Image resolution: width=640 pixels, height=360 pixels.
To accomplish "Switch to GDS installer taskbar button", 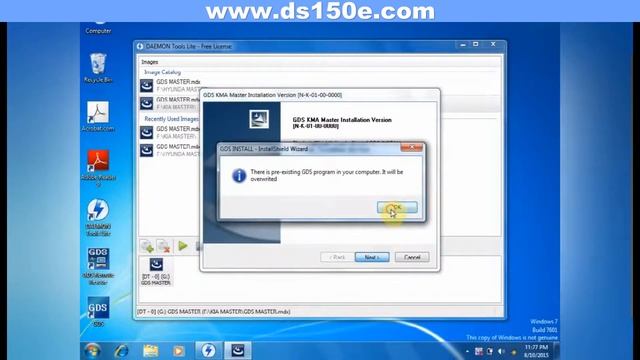I will pyautogui.click(x=238, y=351).
